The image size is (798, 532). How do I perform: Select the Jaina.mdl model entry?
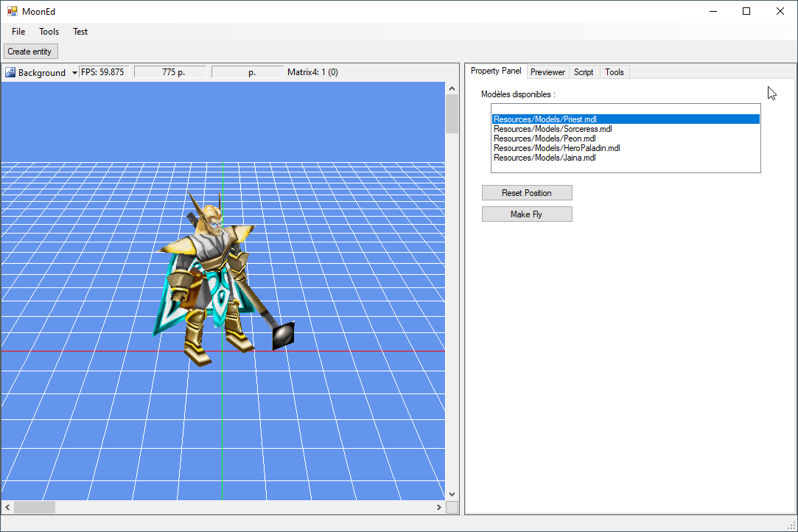click(545, 158)
